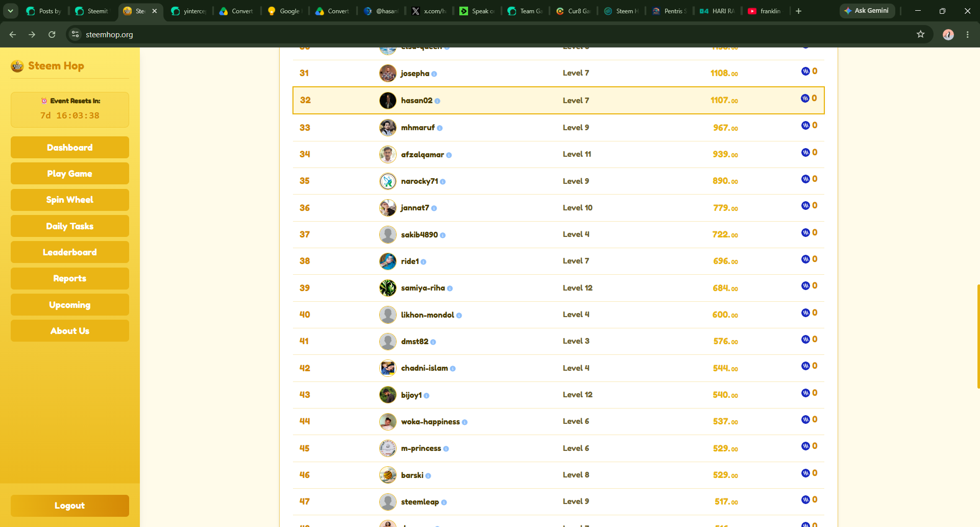Click barski's profile avatar
The width and height of the screenshot is (980, 527).
[388, 475]
